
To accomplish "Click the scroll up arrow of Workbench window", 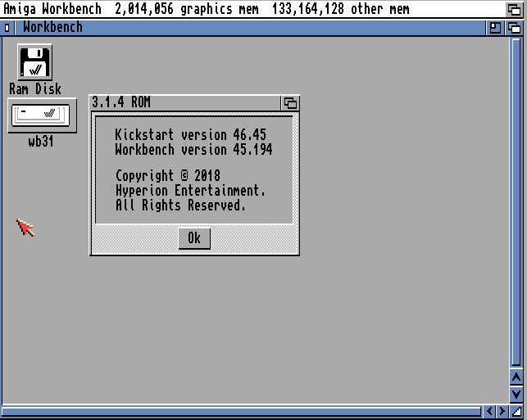I will point(516,377).
